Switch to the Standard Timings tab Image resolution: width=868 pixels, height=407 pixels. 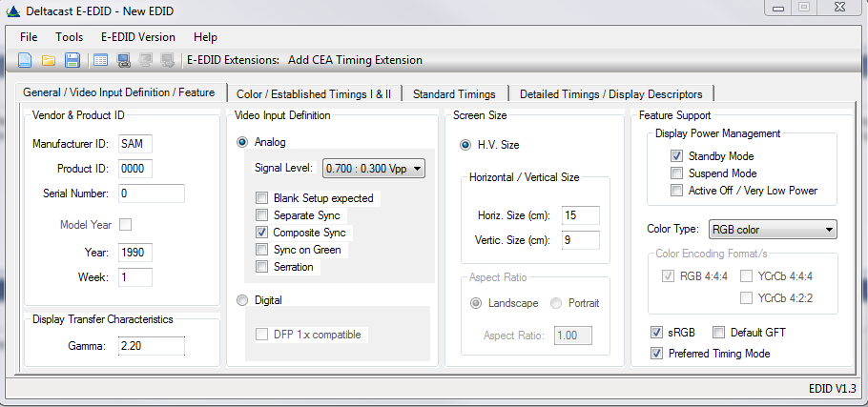454,94
